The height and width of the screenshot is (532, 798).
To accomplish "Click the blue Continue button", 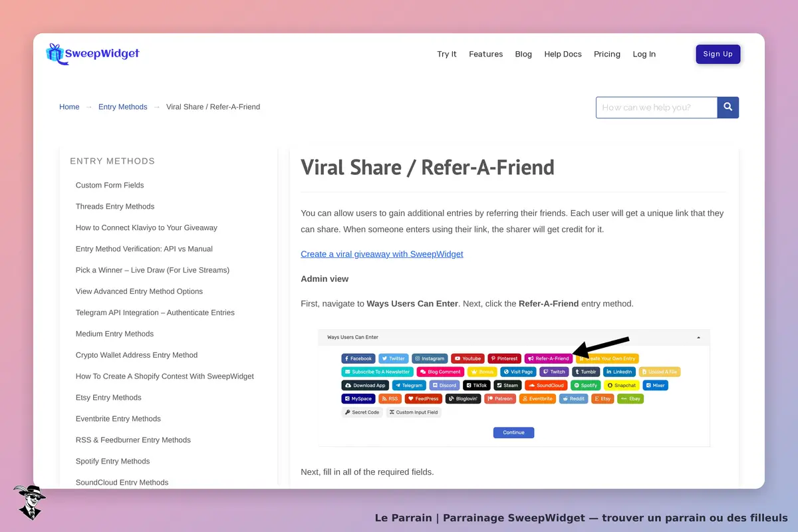I will pos(513,432).
